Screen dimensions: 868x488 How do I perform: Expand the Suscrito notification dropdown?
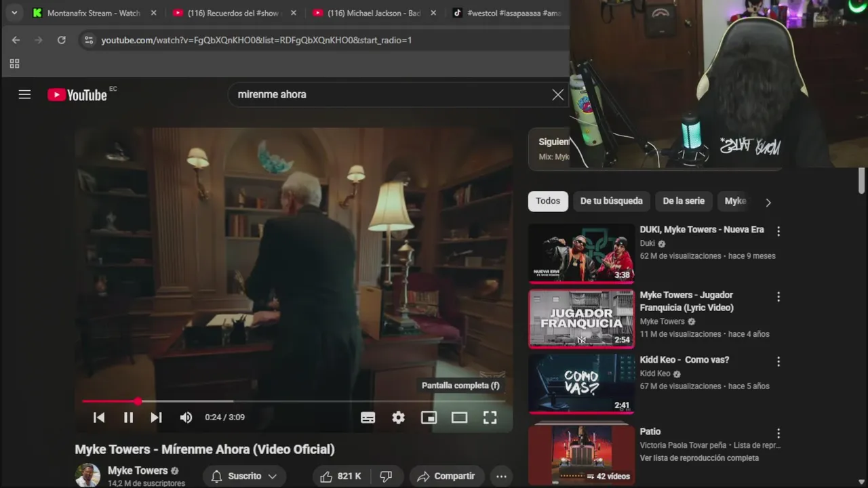(x=244, y=476)
